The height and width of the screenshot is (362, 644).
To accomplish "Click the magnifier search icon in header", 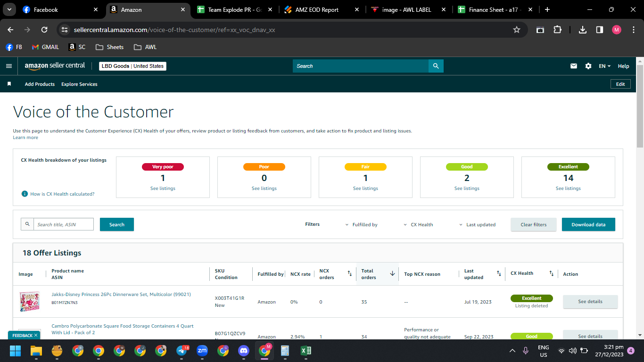I will pyautogui.click(x=436, y=66).
